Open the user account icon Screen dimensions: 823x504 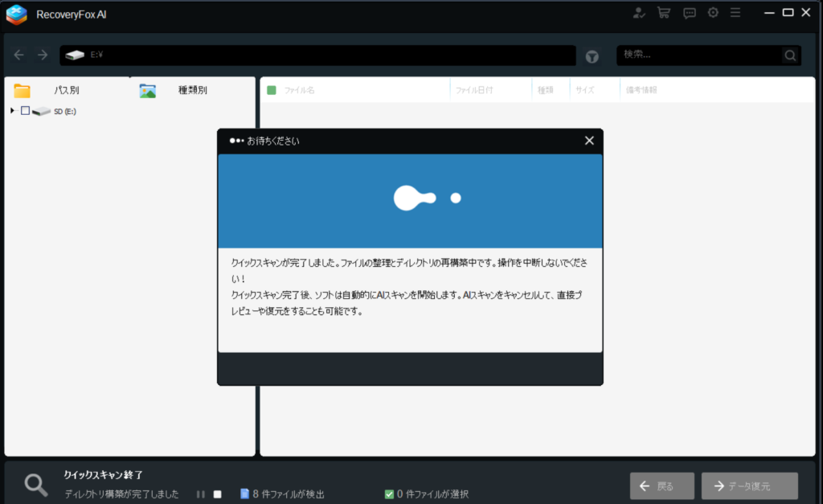coord(639,13)
